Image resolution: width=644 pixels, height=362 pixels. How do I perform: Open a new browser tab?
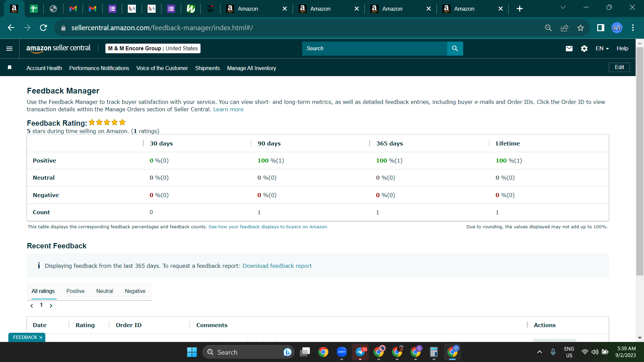520,9
